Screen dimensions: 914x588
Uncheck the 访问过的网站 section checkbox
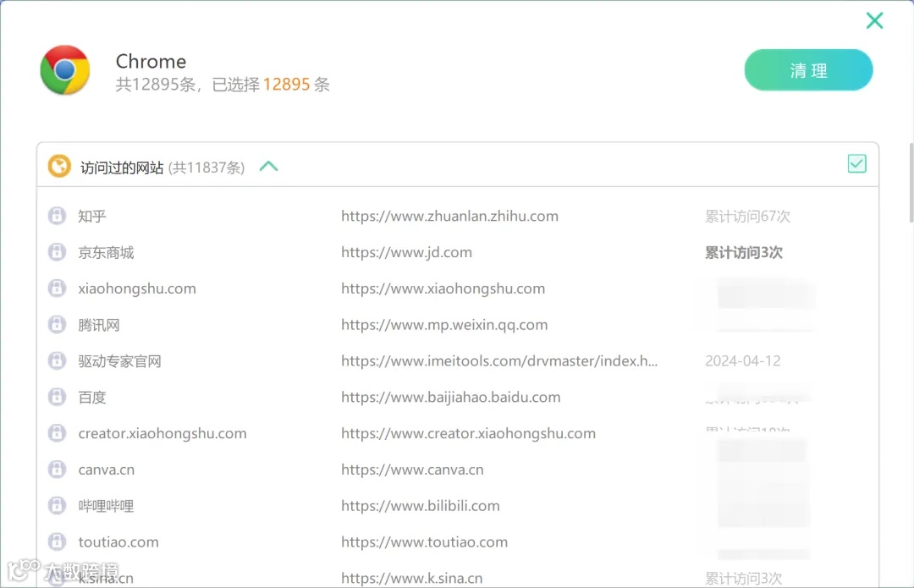[x=856, y=164]
